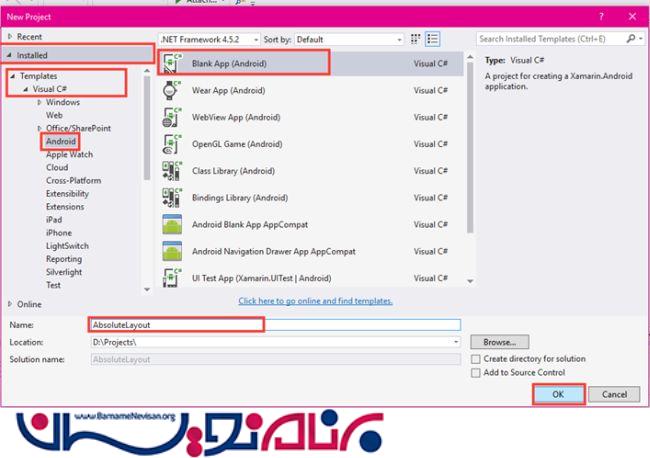
Task: Collapse the Templates tree node
Action: click(12, 76)
